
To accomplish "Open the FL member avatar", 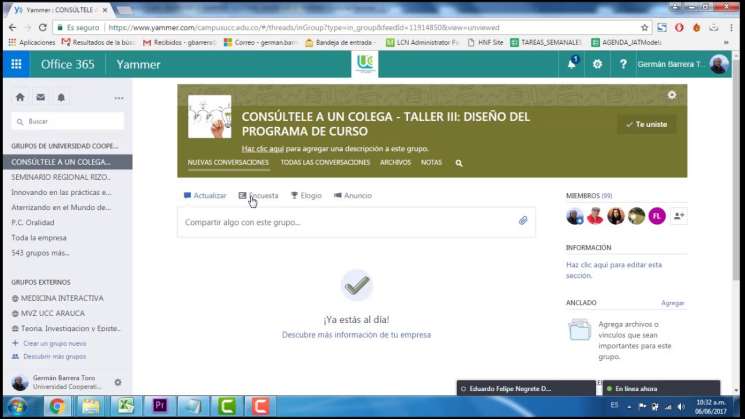I will coord(657,216).
